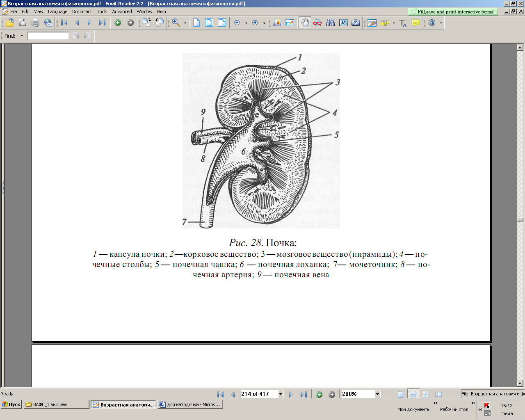This screenshot has height=420, width=525.
Task: Click the Zoom In plus button
Action: pyautogui.click(x=255, y=23)
